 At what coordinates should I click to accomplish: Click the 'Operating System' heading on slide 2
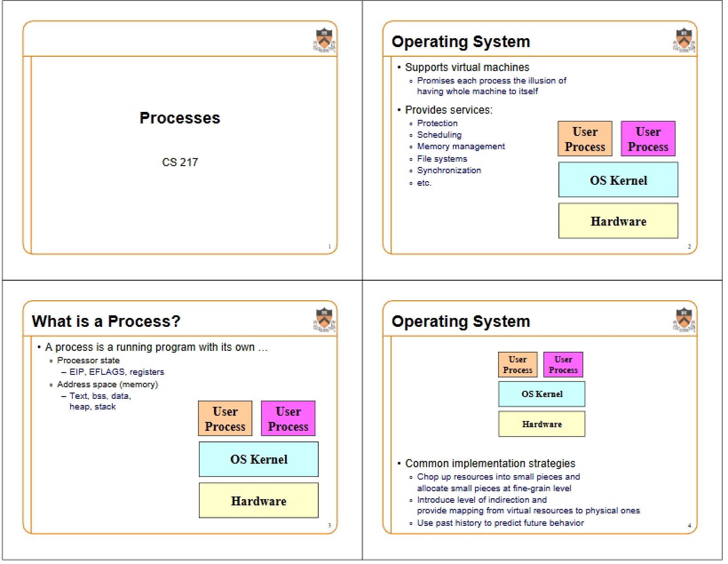(461, 42)
